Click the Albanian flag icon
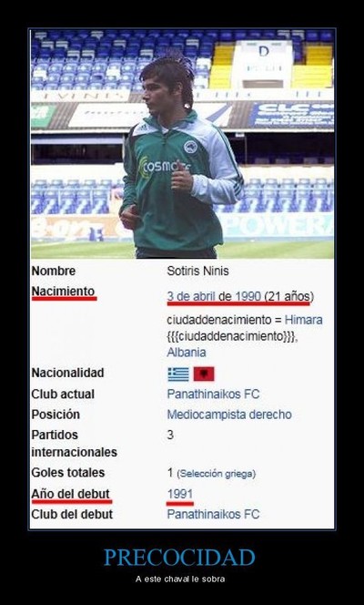Image resolution: width=364 pixels, height=605 pixels. pos(204,374)
